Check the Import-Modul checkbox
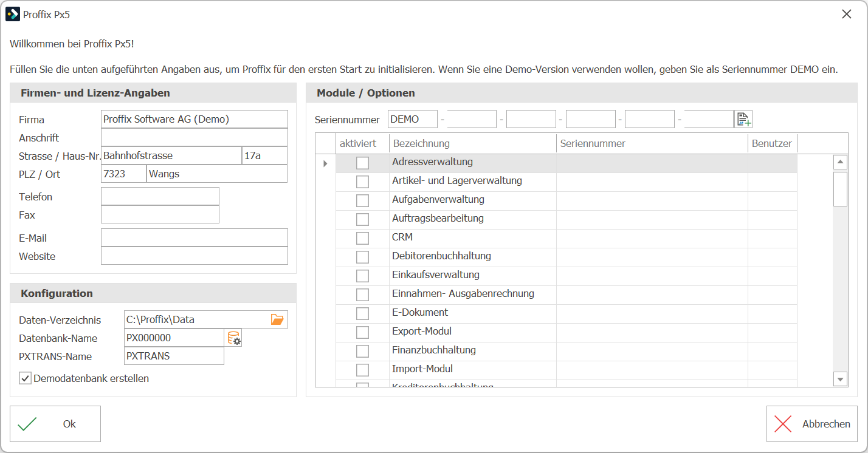The image size is (868, 453). (x=362, y=370)
